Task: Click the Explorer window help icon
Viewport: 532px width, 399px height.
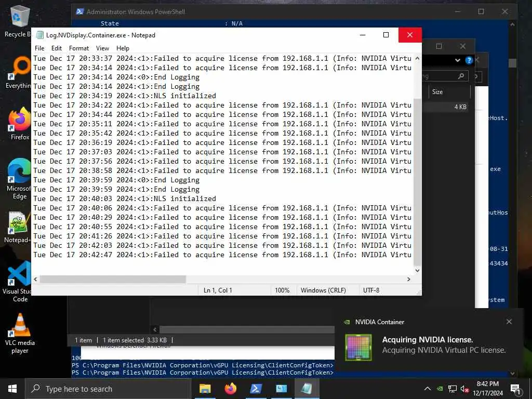Action: [469, 60]
